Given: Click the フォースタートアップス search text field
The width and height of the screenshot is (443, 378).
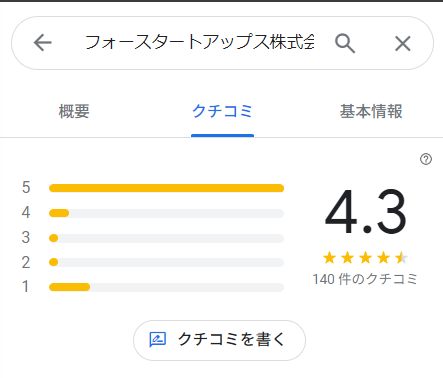Looking at the screenshot, I should point(199,43).
